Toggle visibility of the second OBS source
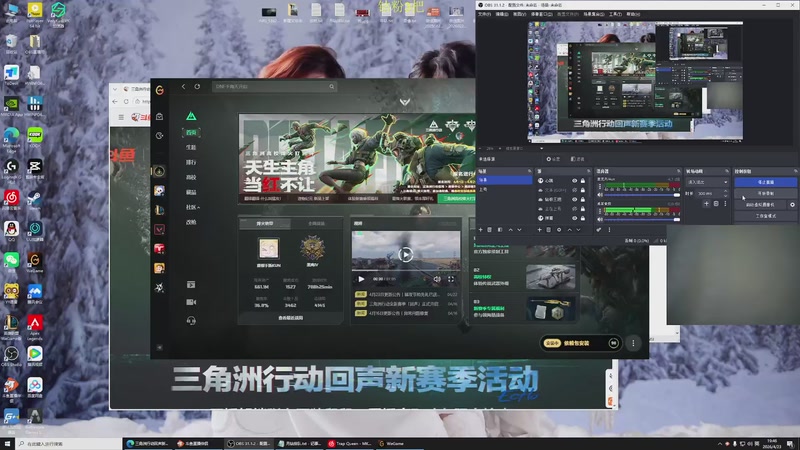800x450 pixels. click(x=574, y=190)
